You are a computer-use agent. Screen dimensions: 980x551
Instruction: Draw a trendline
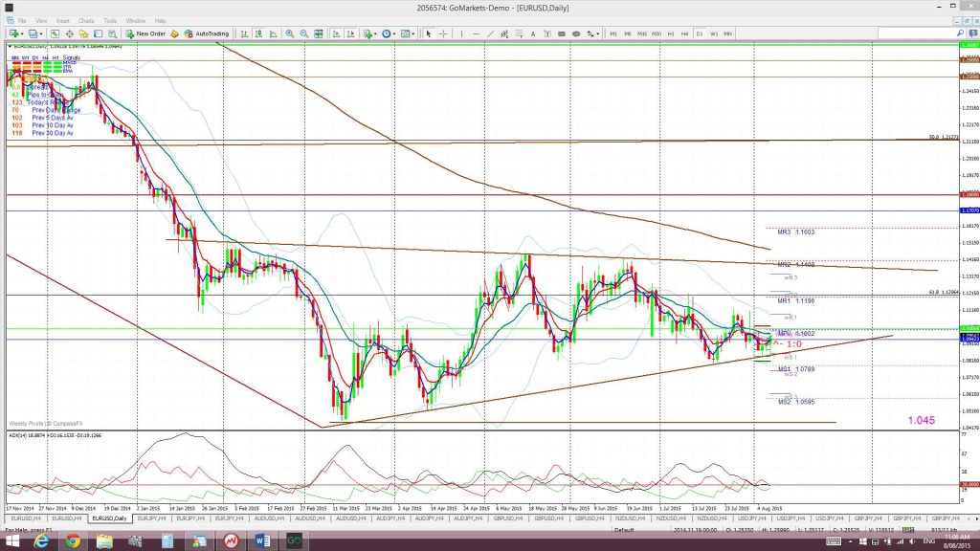pos(491,33)
